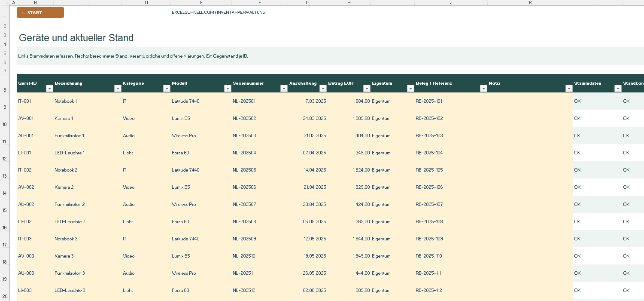
Task: Expand the Betrag EUR filter dropdown
Action: pyautogui.click(x=367, y=88)
